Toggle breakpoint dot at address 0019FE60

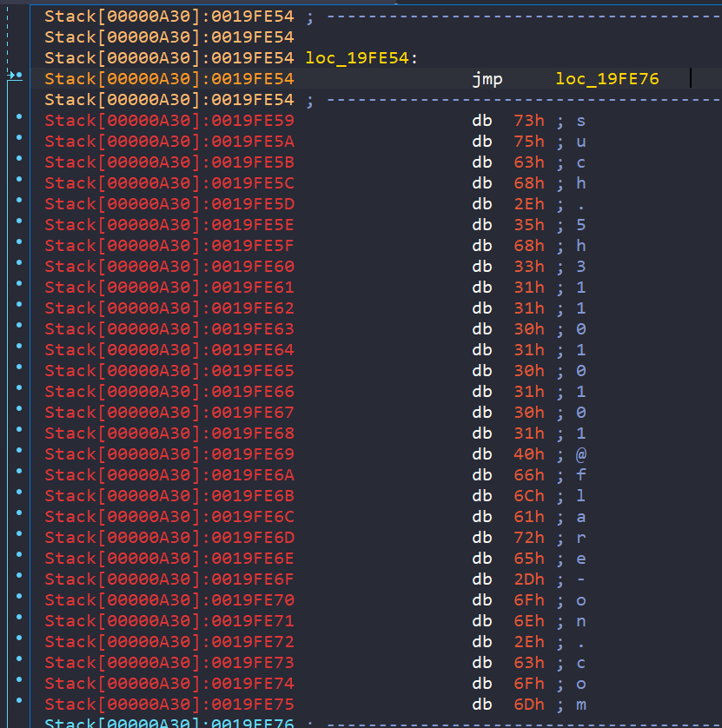(19, 262)
